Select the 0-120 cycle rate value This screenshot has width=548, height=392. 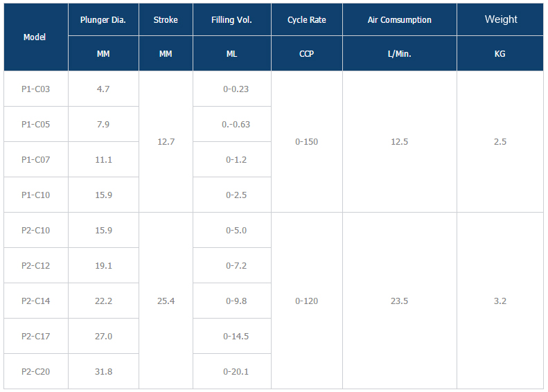point(306,301)
